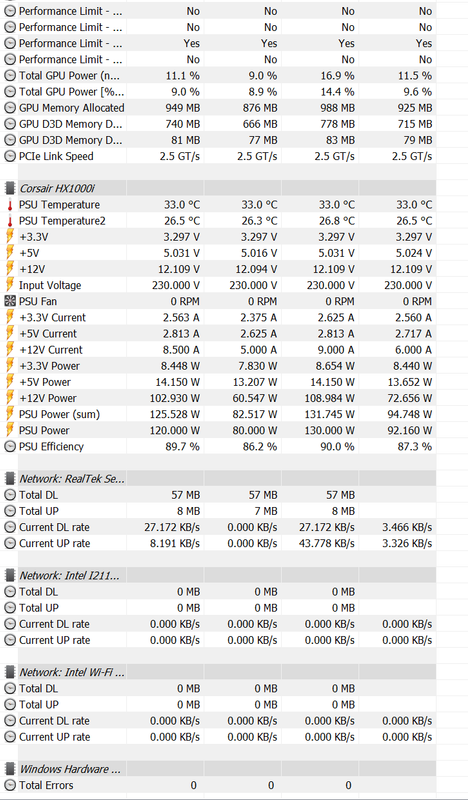
Task: Select Total DL under Network: RealTek
Action: coord(38,495)
